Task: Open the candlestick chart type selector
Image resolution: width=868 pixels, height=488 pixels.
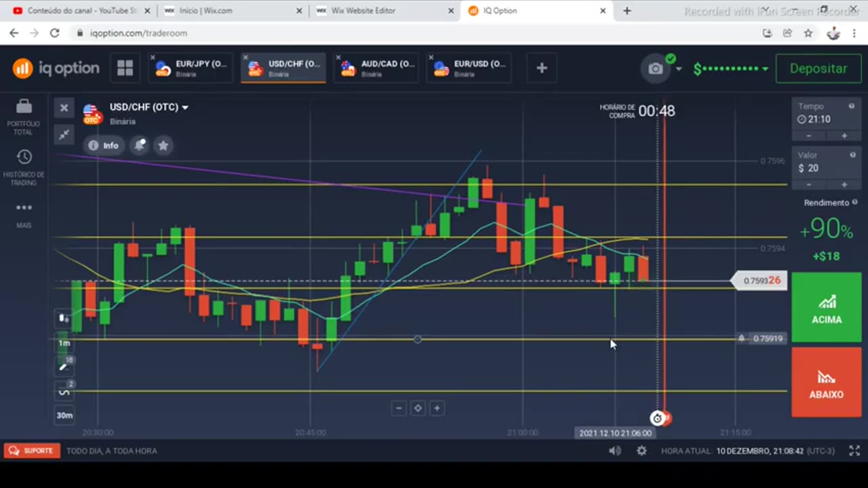Action: point(64,318)
